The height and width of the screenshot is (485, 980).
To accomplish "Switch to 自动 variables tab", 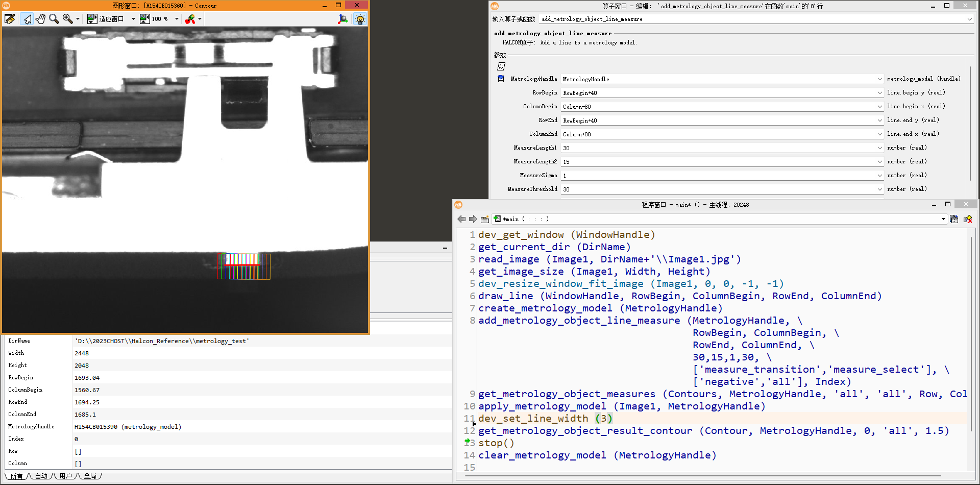I will (41, 476).
